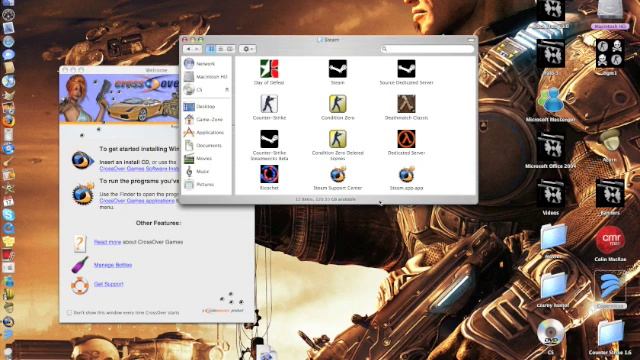This screenshot has height=360, width=640.
Task: Click the lifebuoy support icon in CrossOver
Action: point(80,285)
